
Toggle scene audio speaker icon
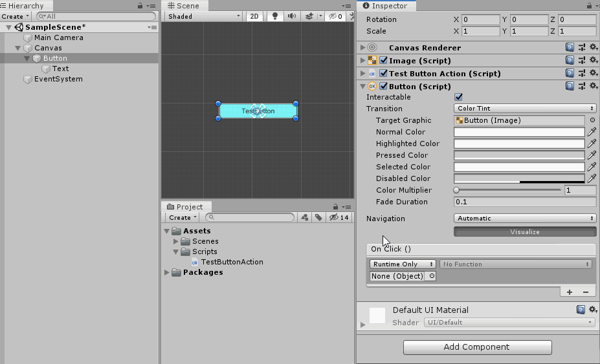[292, 16]
